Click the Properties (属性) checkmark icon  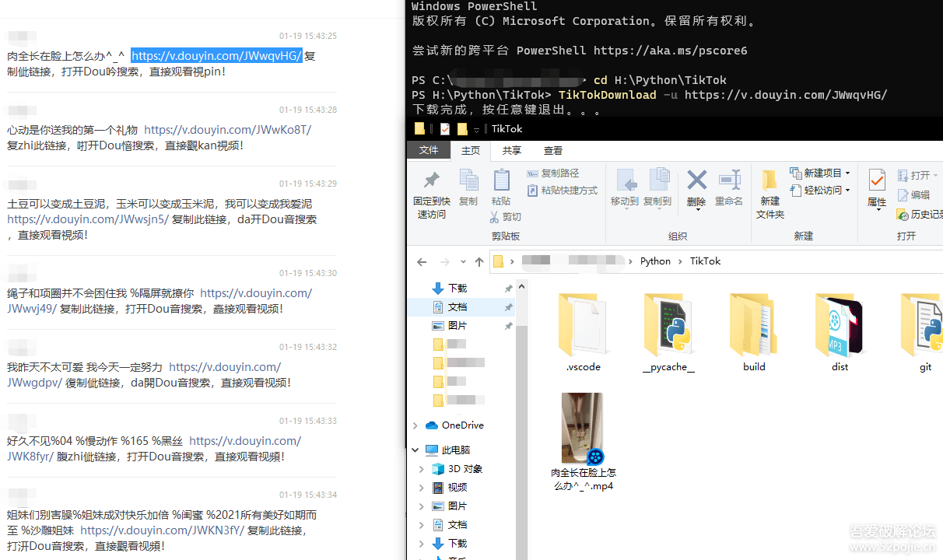coord(877,180)
